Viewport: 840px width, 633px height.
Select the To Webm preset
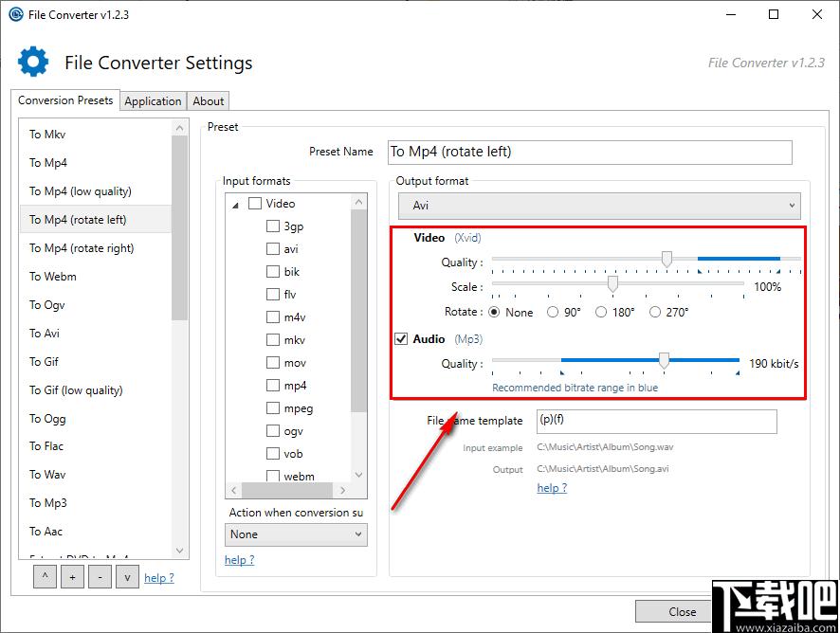[96, 277]
